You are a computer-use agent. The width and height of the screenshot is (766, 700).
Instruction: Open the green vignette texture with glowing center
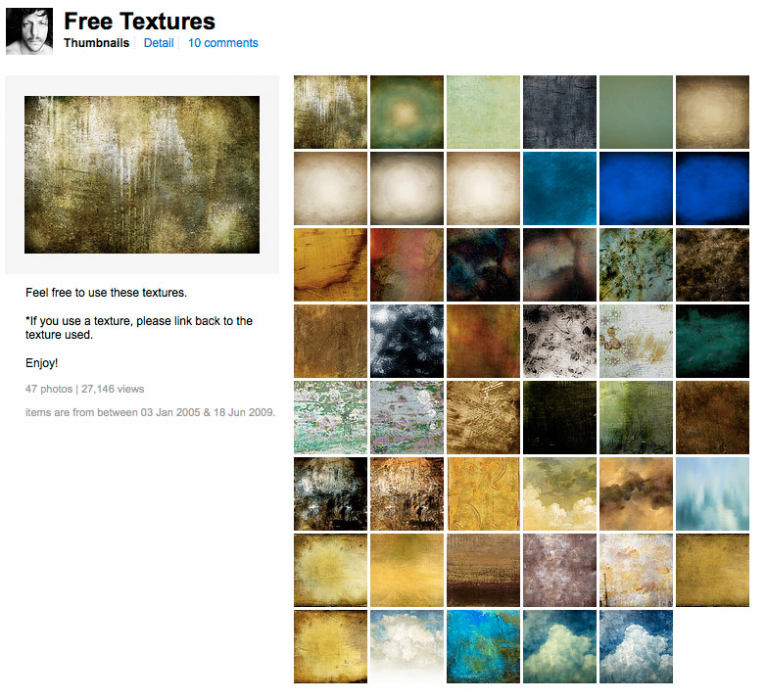coord(407,112)
